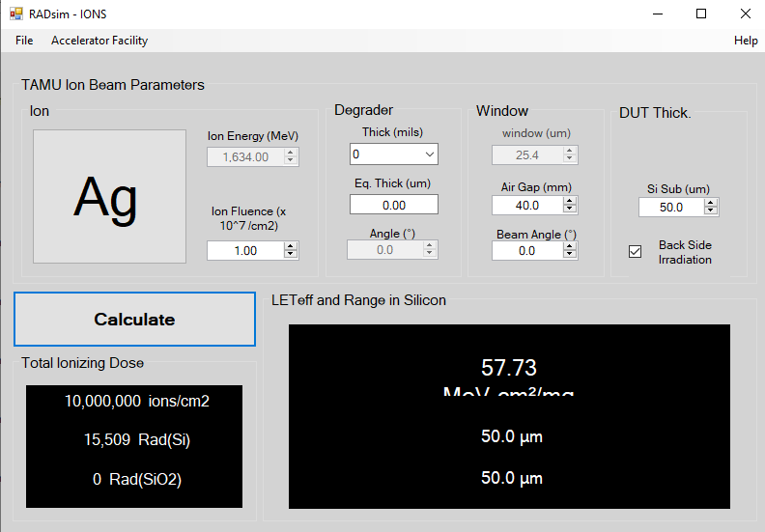Click the 0 Rad(SiO2) readout
The height and width of the screenshot is (532, 765).
(x=137, y=479)
